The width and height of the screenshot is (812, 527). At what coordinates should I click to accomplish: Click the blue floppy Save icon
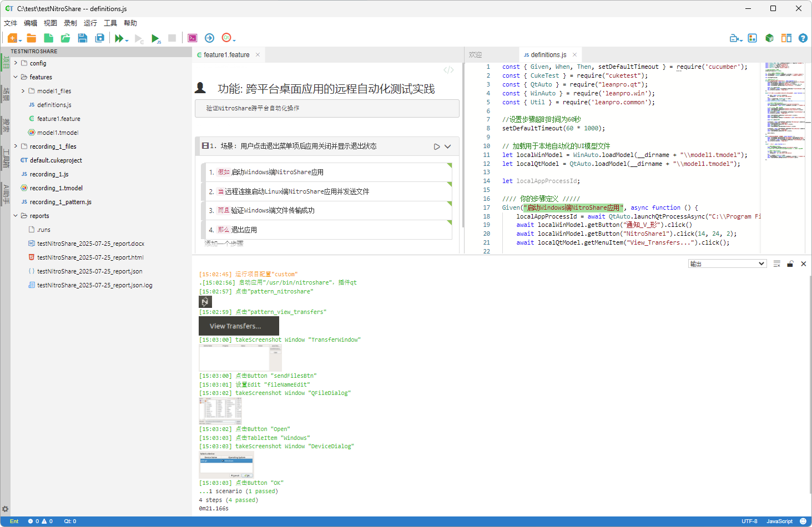pyautogui.click(x=83, y=38)
